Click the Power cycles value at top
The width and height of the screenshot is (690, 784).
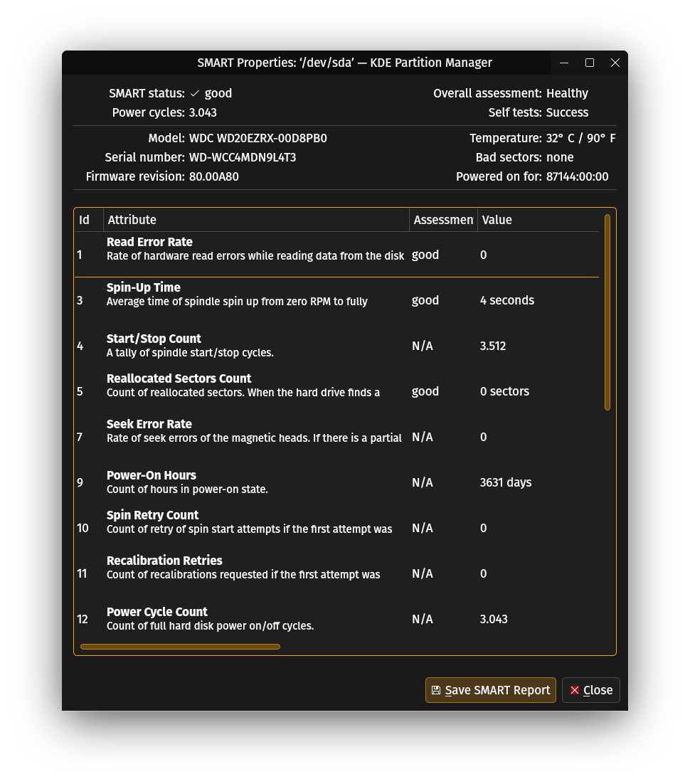203,112
